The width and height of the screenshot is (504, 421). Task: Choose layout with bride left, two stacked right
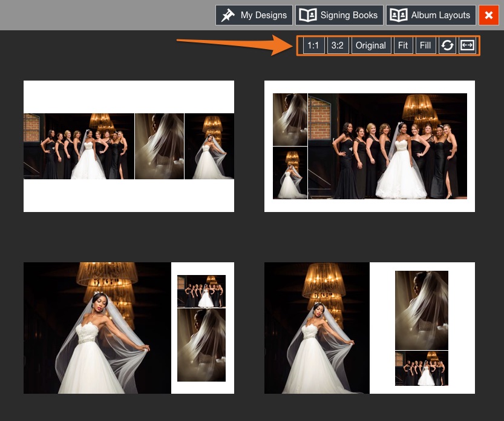click(129, 328)
